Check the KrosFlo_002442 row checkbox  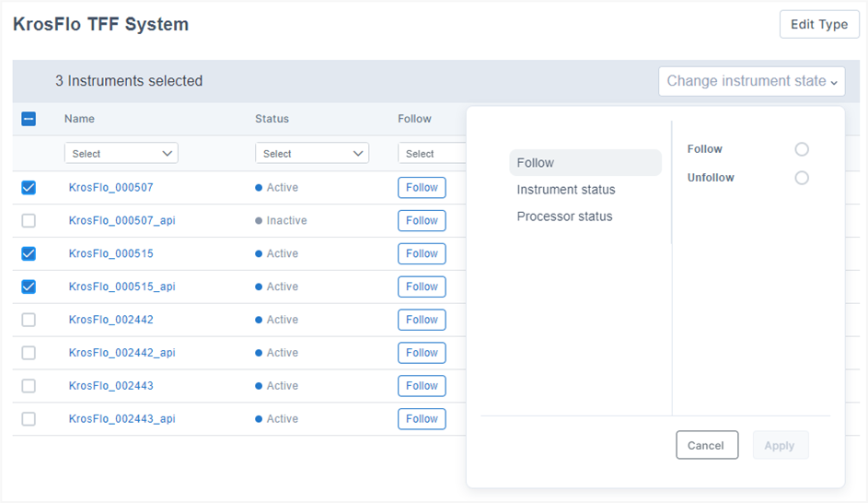[x=29, y=320]
